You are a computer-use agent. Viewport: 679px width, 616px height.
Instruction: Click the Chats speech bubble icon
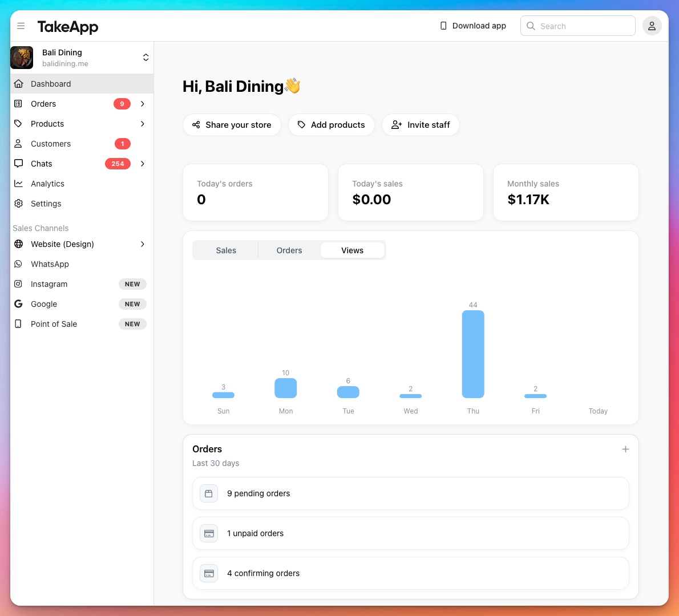[x=18, y=164]
